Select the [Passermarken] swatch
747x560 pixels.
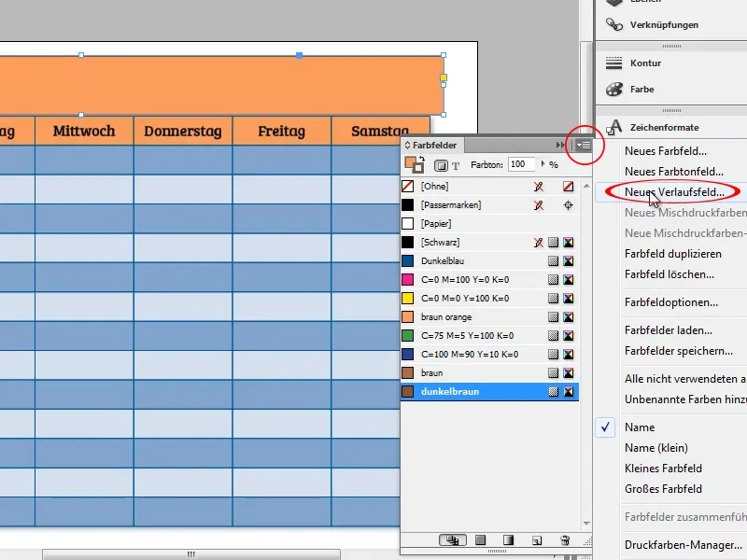click(489, 204)
